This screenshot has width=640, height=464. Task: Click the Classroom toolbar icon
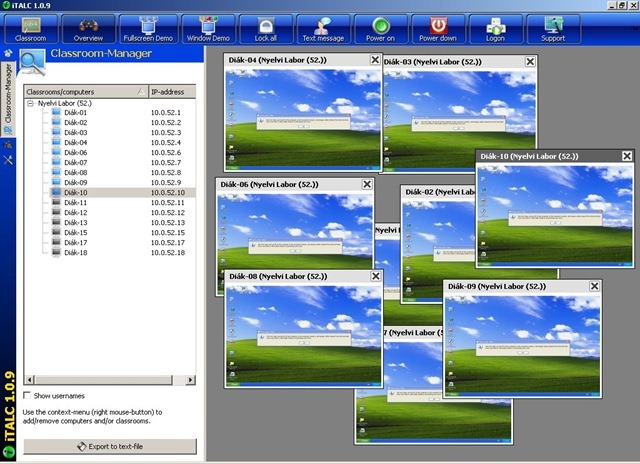coord(30,27)
